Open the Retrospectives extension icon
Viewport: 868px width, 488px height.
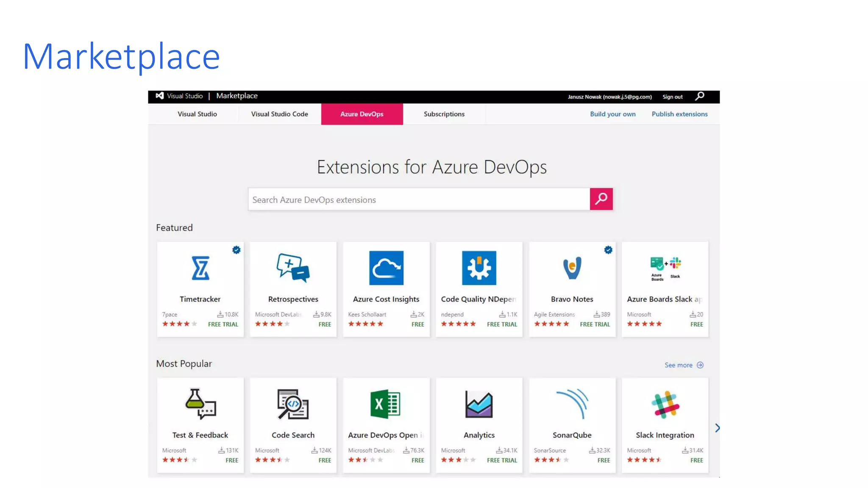click(x=293, y=268)
